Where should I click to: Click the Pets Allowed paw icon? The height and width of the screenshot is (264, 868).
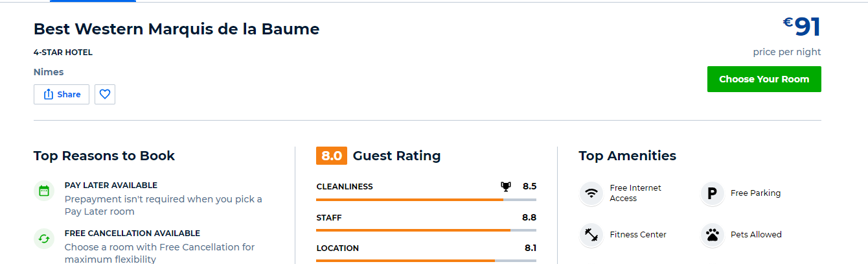[x=712, y=235]
